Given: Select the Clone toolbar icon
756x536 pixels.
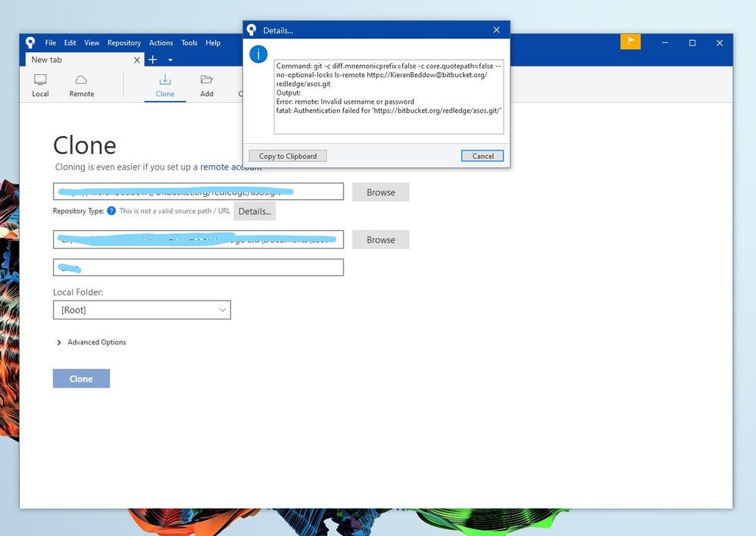Looking at the screenshot, I should 165,86.
